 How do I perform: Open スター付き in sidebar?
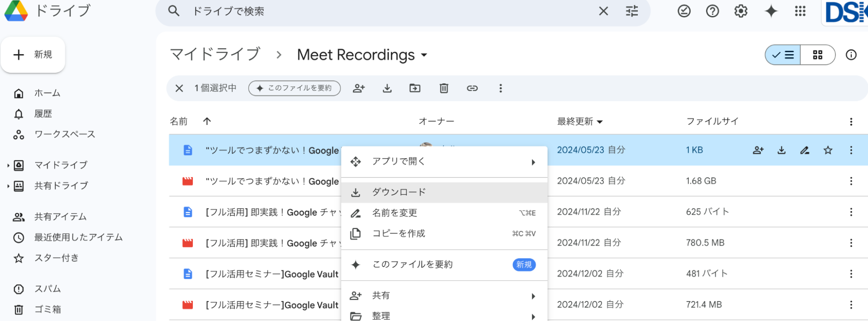click(56, 258)
